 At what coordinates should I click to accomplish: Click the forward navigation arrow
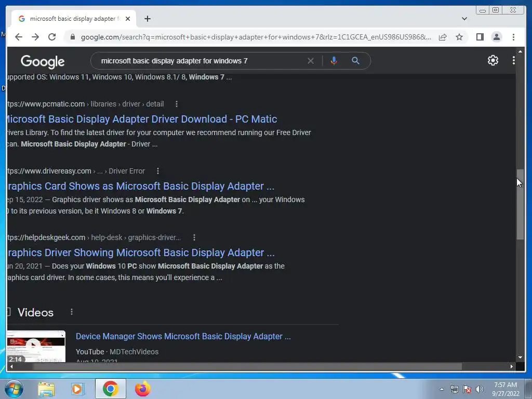[x=35, y=37]
